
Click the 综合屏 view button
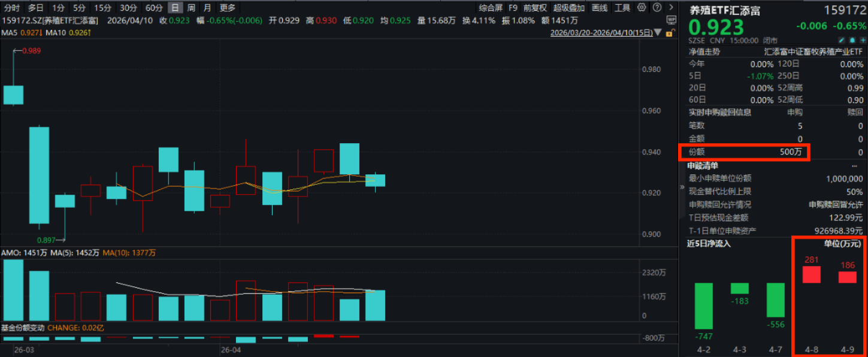click(491, 8)
